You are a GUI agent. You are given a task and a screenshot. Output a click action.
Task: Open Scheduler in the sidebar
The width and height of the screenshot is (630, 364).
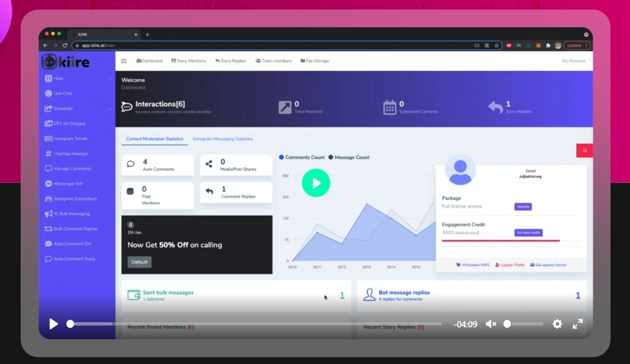pos(59,109)
